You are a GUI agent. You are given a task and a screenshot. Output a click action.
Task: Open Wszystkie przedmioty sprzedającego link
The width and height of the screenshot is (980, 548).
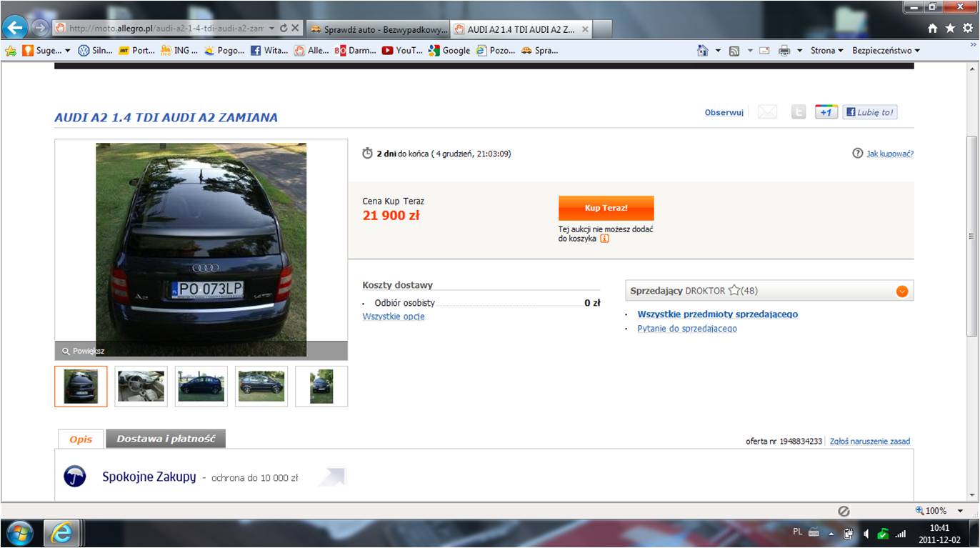click(x=718, y=314)
